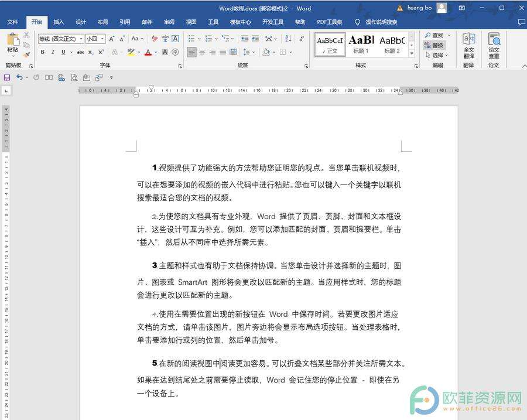Open the font size dropdown showing 小四

click(95, 39)
